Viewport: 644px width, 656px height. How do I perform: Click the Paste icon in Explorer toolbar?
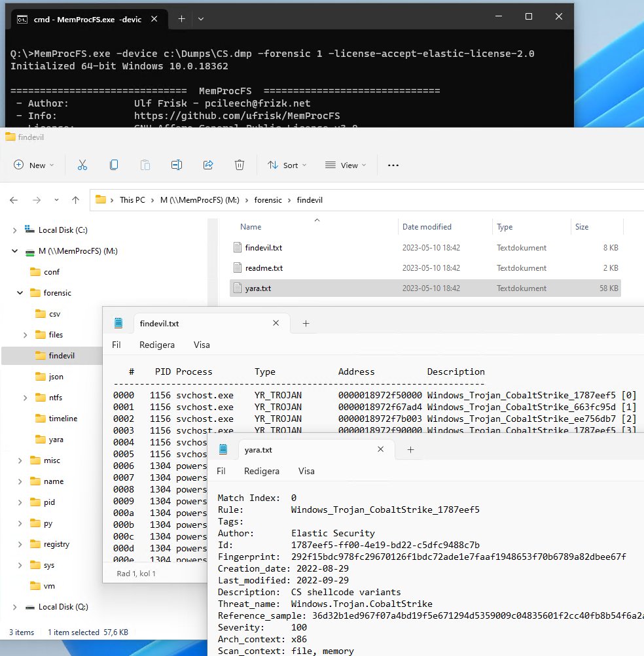(x=145, y=165)
